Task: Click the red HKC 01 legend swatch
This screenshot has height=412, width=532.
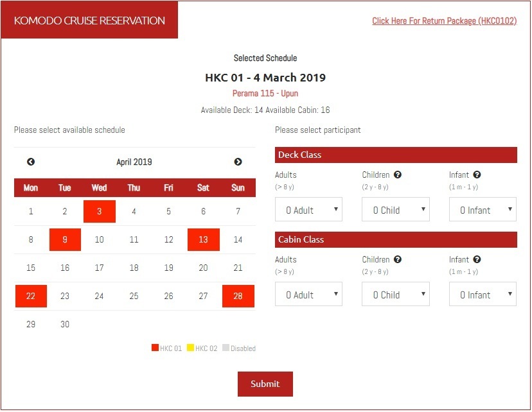Action: pos(155,348)
